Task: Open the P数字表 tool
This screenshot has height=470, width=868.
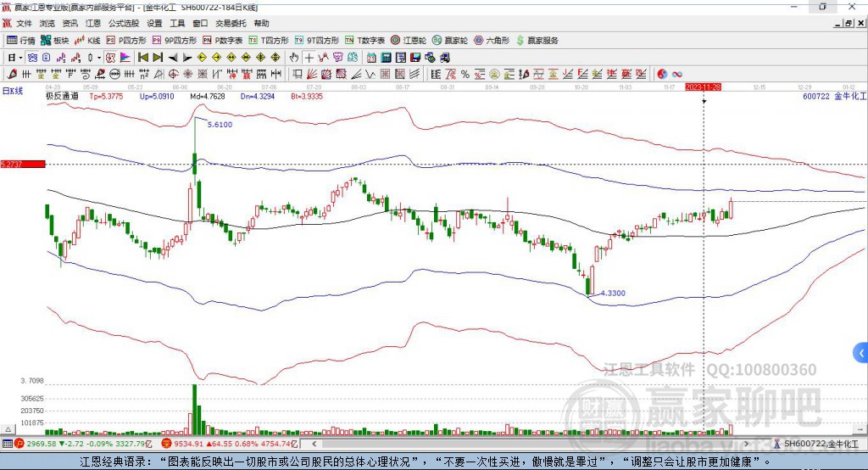Action: click(x=223, y=41)
